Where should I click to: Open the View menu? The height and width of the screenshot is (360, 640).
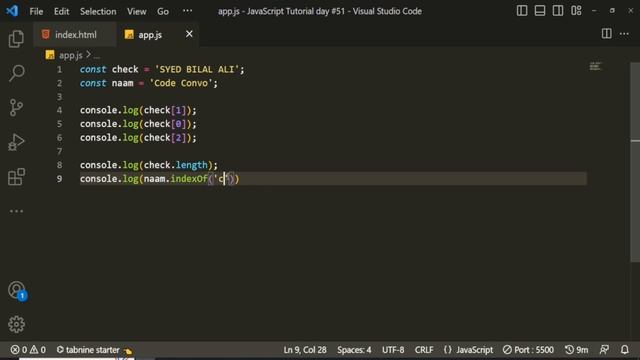(x=136, y=11)
